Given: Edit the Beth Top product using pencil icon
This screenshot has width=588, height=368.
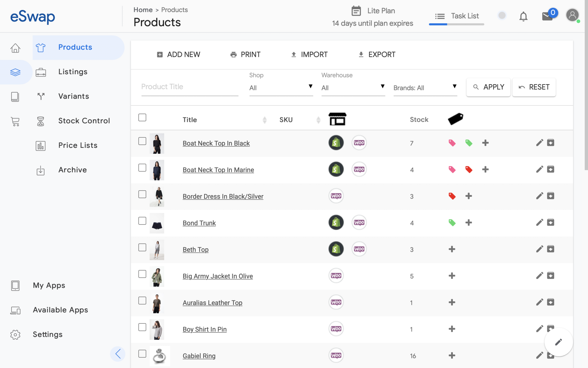Looking at the screenshot, I should point(539,249).
